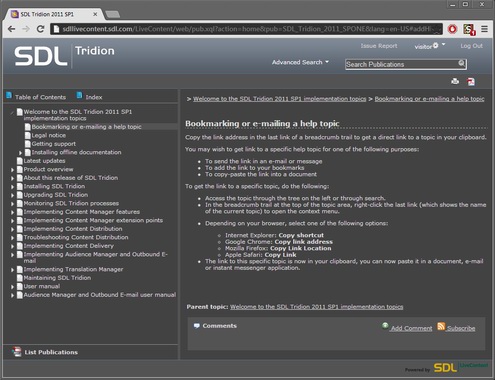495x380 pixels.
Task: Click breadcrumb Bookmarking or e-mailing link
Action: tap(429, 99)
